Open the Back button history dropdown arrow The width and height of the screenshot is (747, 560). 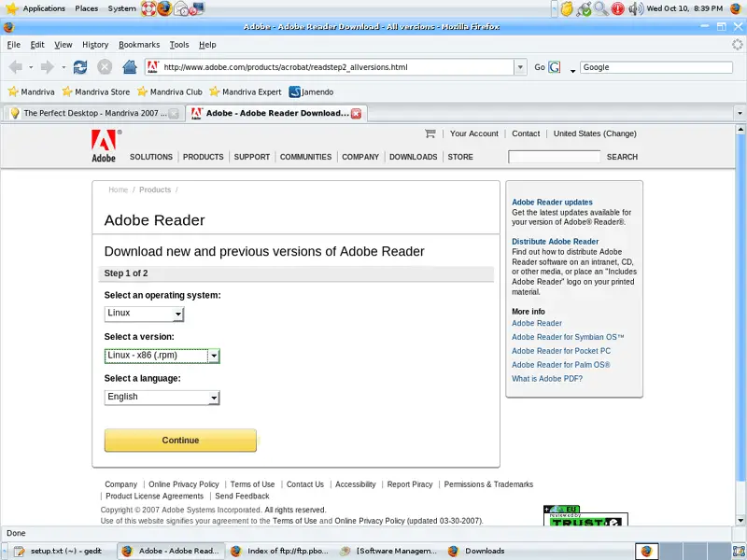click(x=31, y=67)
